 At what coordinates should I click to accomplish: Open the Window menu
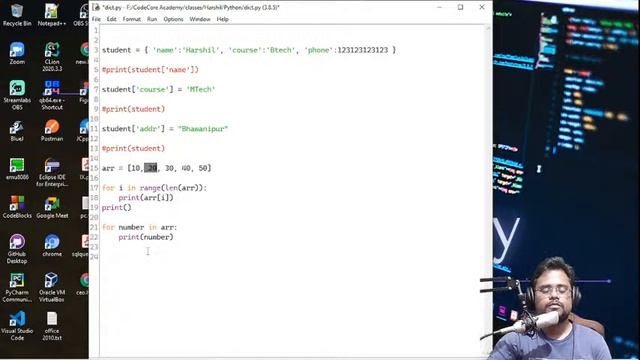pyautogui.click(x=200, y=19)
